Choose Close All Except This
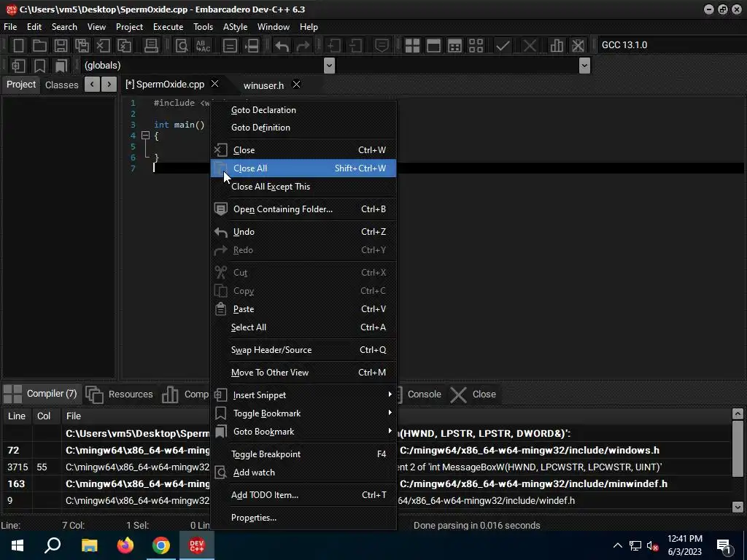This screenshot has width=747, height=560. pos(303,187)
